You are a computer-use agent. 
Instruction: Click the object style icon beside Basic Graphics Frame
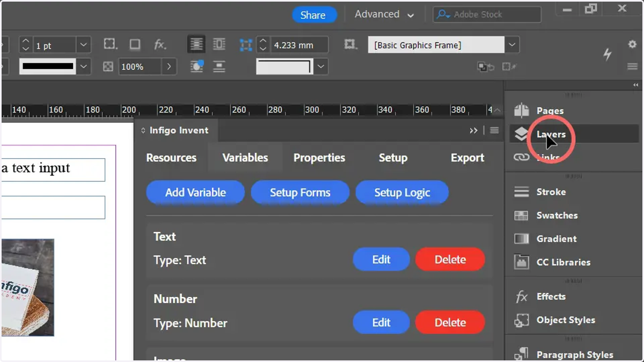[x=351, y=45]
